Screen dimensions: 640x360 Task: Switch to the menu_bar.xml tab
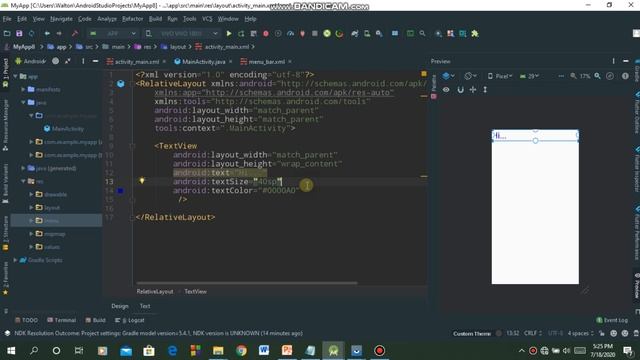pyautogui.click(x=267, y=62)
